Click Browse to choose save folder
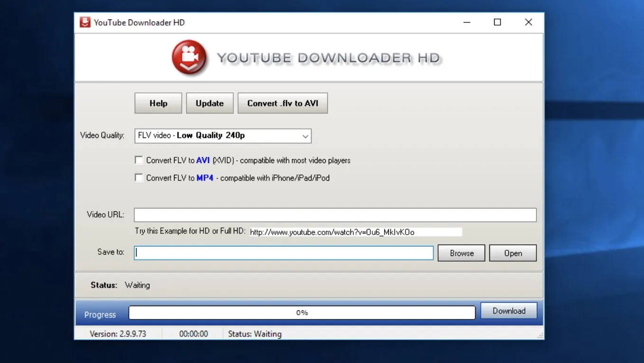Screen dimensions: 644x363 [461, 253]
